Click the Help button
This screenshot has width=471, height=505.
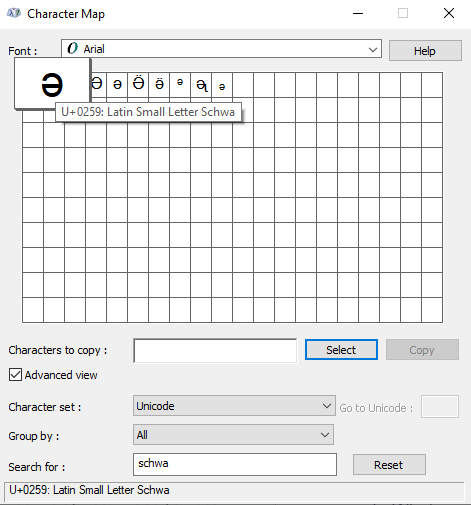pyautogui.click(x=425, y=51)
